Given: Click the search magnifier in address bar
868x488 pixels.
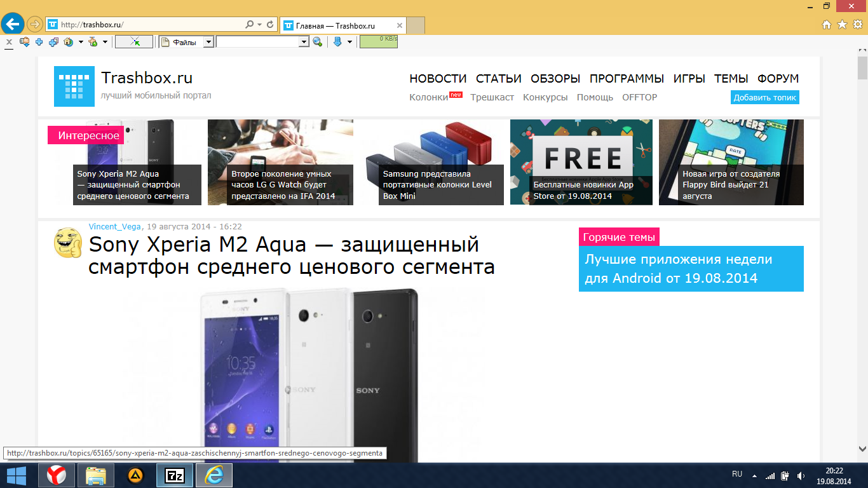Looking at the screenshot, I should coord(249,25).
